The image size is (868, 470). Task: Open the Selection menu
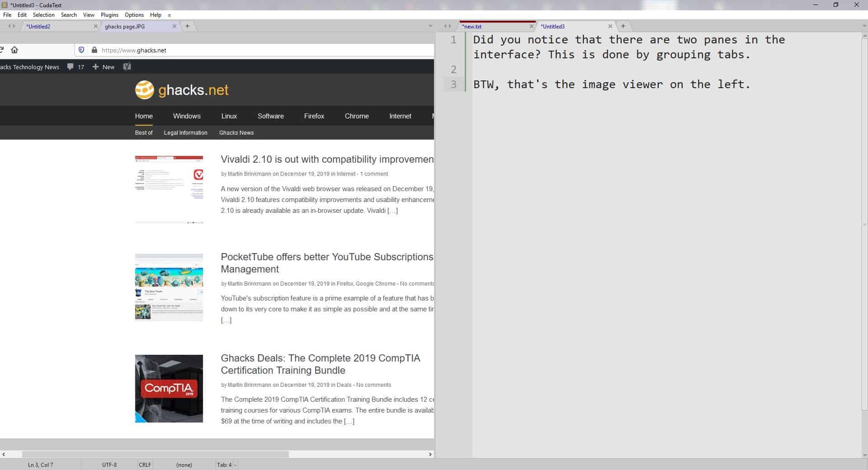tap(44, 15)
